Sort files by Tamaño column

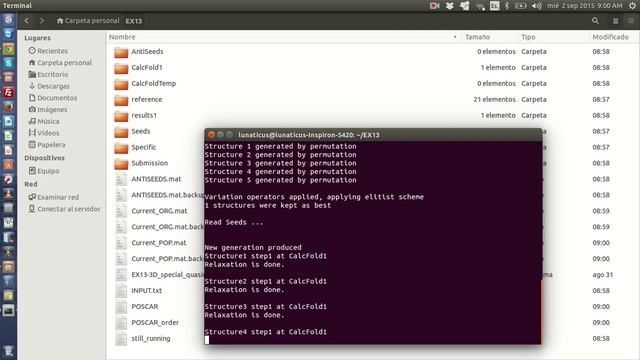click(489, 37)
